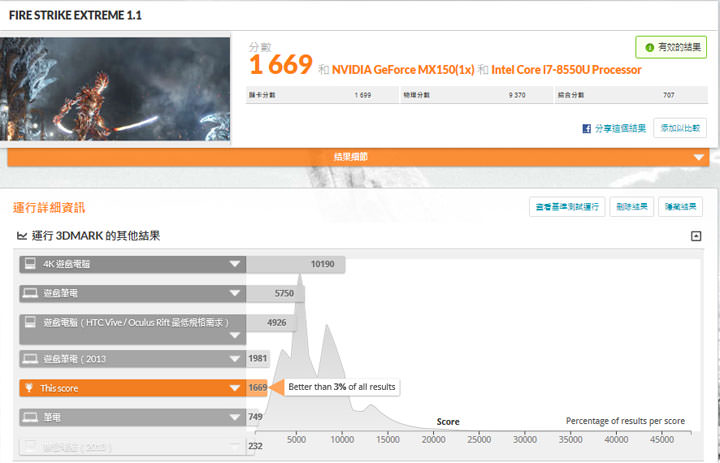Click the valid result info icon
Image resolution: width=720 pixels, height=463 pixels.
click(x=650, y=47)
